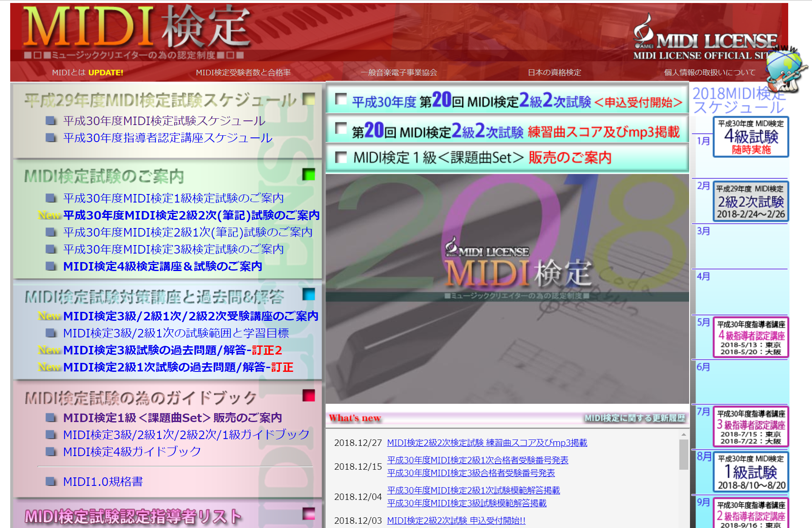Click the yellow square icon beside schedule heading
This screenshot has height=528, width=812.
point(309,99)
